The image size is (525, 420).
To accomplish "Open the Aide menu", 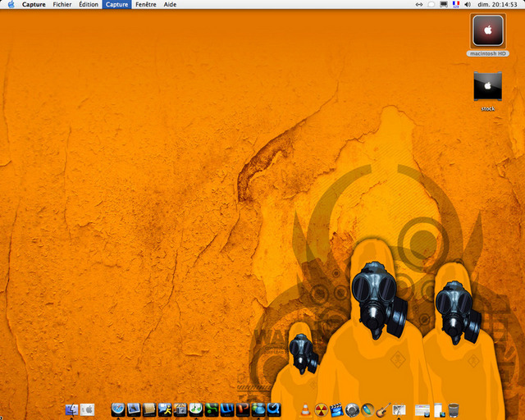I will (x=170, y=4).
